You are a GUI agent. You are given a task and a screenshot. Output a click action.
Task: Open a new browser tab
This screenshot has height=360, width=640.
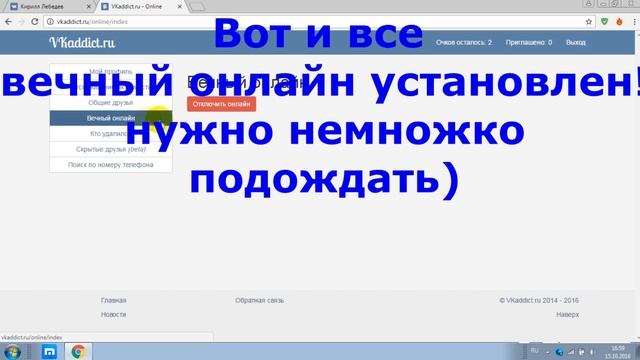click(x=198, y=7)
